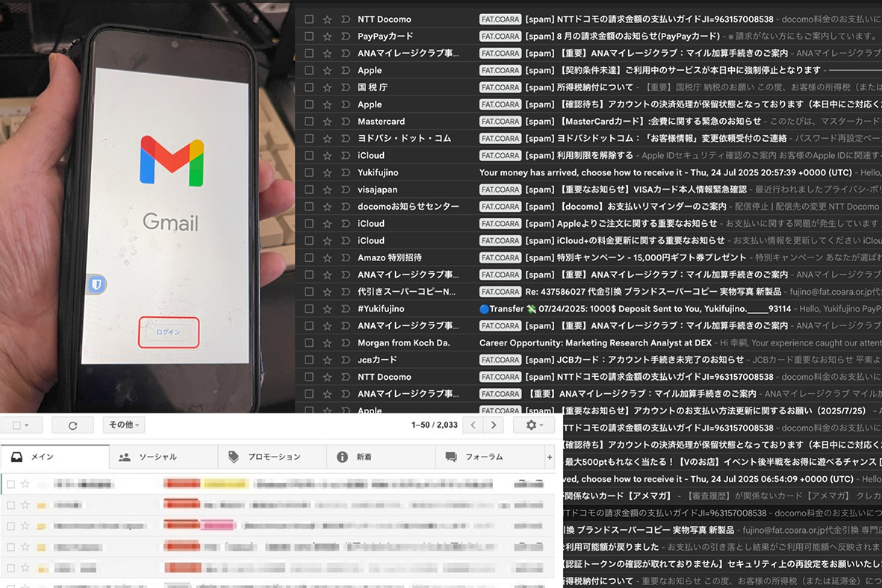Mark the Amazo 特別招待 email as important
The image size is (882, 588).
tap(345, 257)
